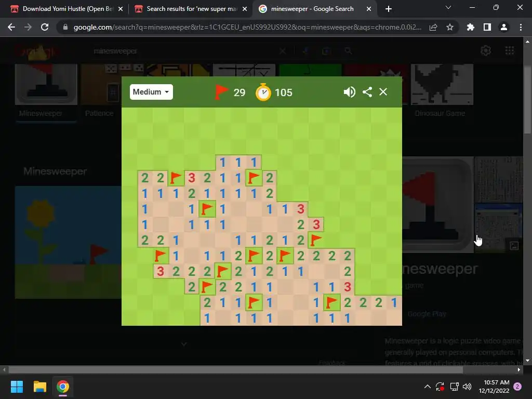Expand the chevron below the game card
This screenshot has height=399, width=532.
tap(184, 344)
